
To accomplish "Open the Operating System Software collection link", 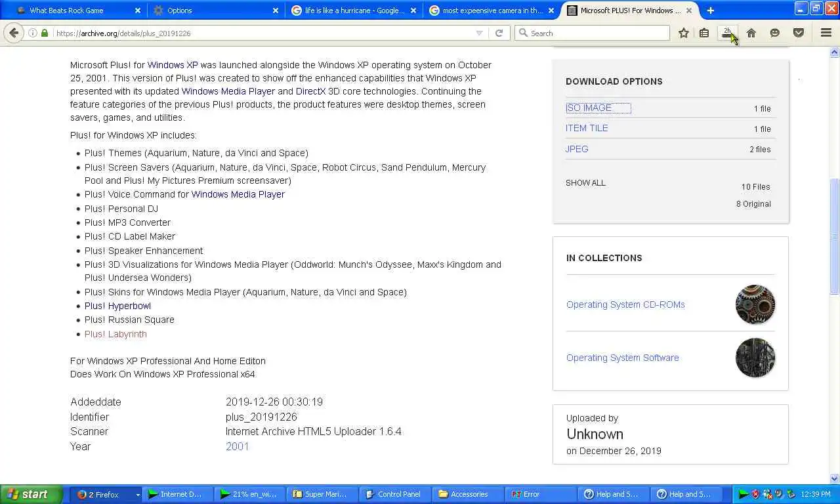I will pyautogui.click(x=623, y=358).
